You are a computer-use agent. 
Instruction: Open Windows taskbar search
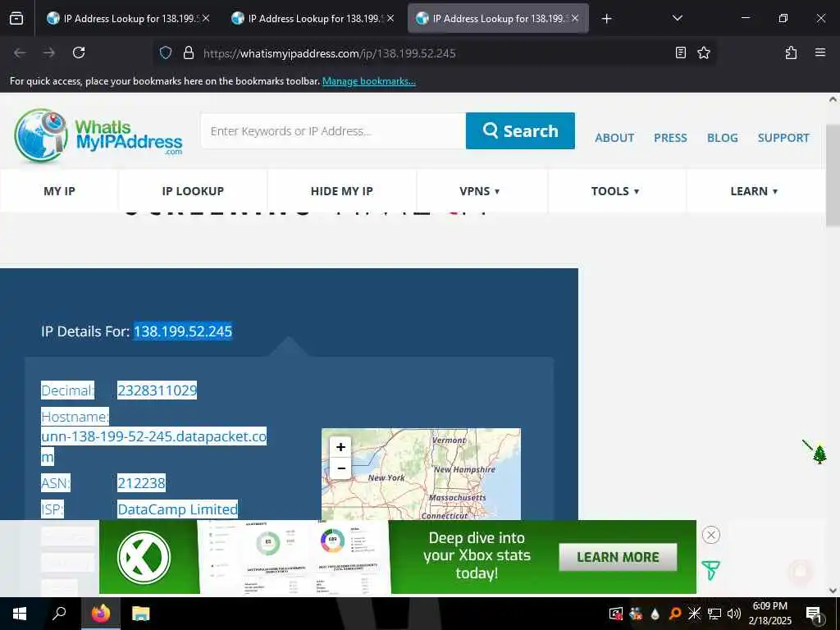[59, 614]
